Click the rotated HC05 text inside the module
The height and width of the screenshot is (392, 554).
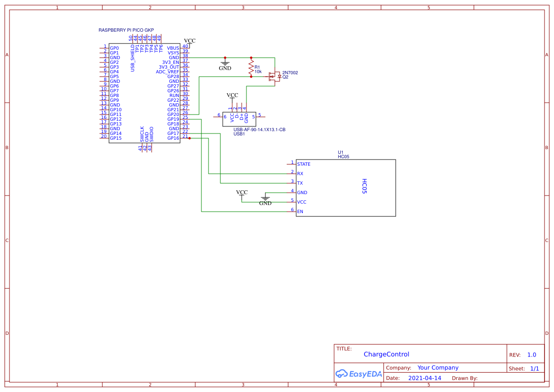364,187
